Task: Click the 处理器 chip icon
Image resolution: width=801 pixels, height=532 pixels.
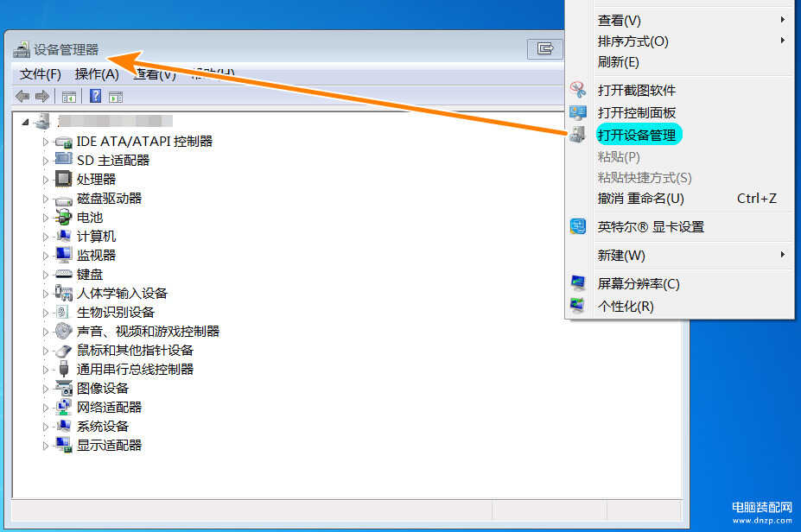Action: pyautogui.click(x=63, y=179)
